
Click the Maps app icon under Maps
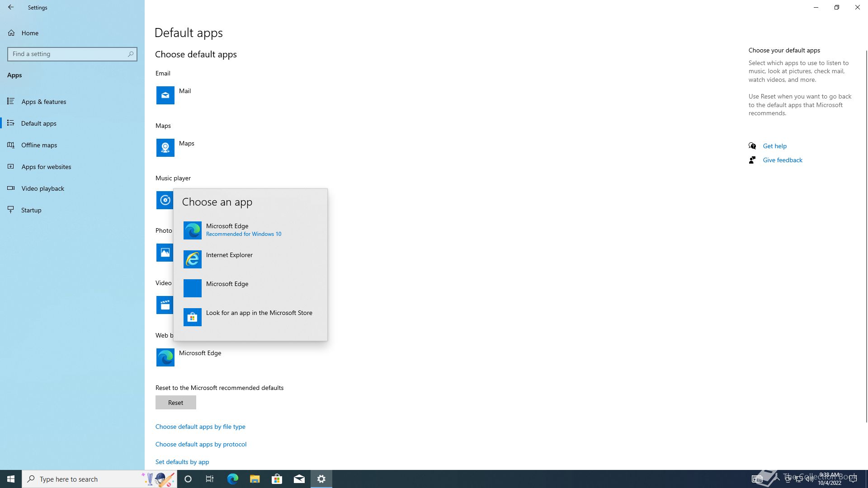[165, 148]
